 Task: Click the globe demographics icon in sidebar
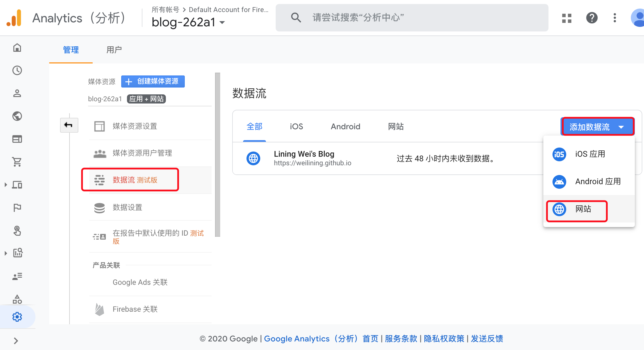[17, 116]
